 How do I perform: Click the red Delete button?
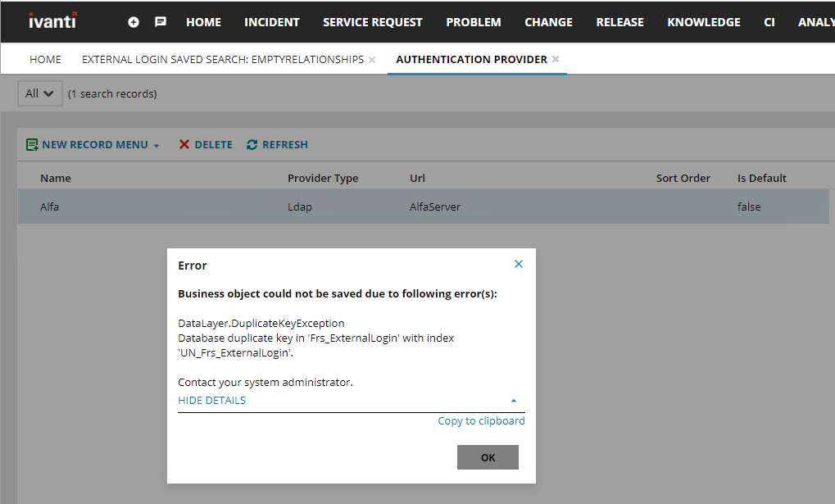(206, 145)
